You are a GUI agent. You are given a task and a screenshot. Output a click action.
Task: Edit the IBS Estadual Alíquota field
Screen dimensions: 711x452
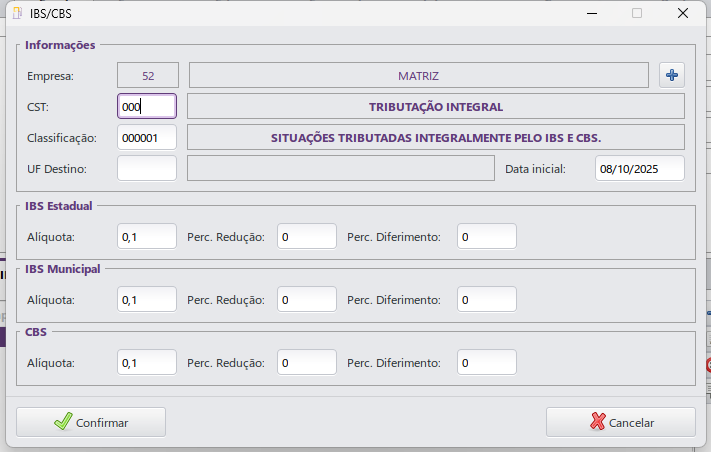[147, 237]
